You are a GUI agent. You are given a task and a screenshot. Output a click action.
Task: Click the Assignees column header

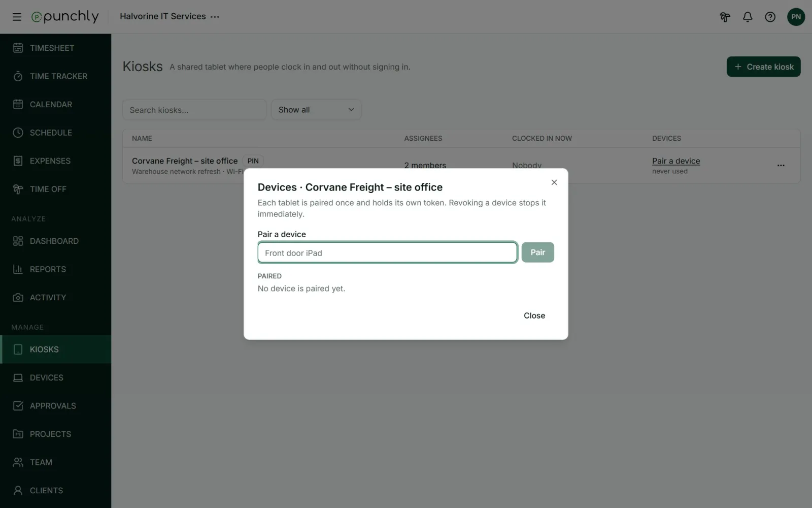[x=423, y=138]
